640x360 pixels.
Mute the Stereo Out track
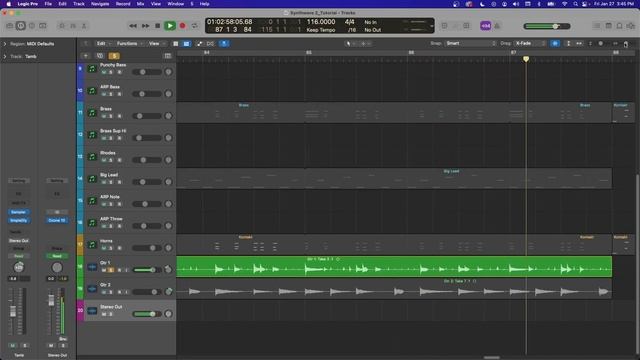click(104, 314)
